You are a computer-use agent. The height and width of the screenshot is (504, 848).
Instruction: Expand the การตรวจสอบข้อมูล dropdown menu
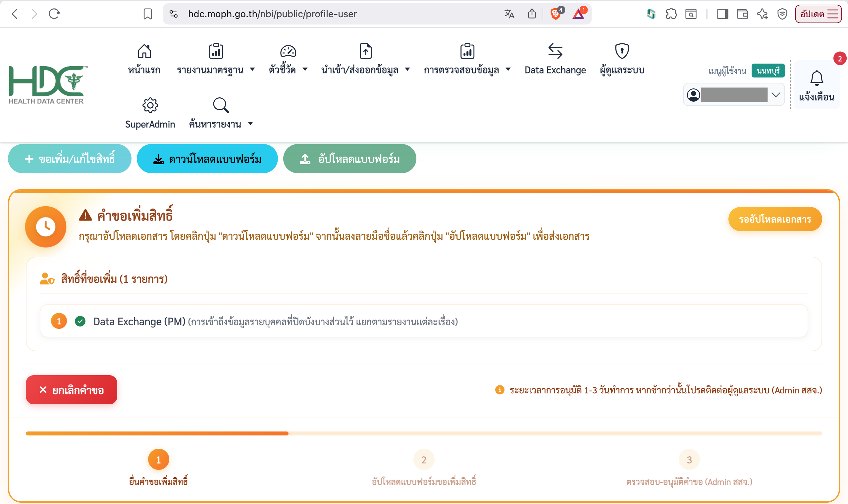pos(467,59)
